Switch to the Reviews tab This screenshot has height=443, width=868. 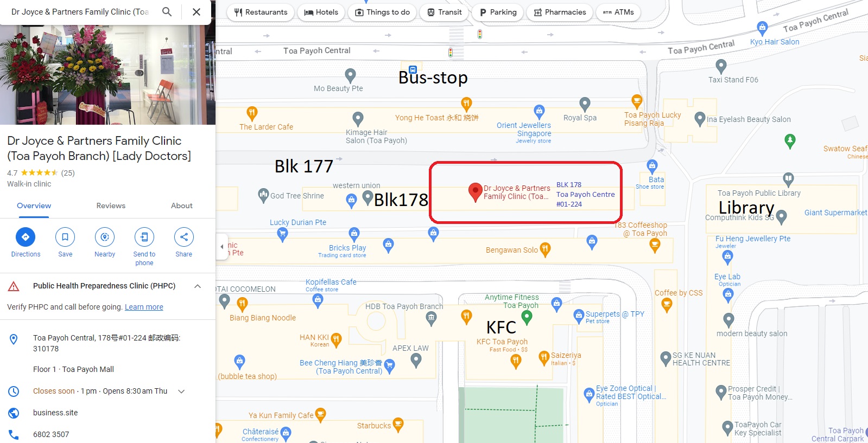(x=111, y=206)
